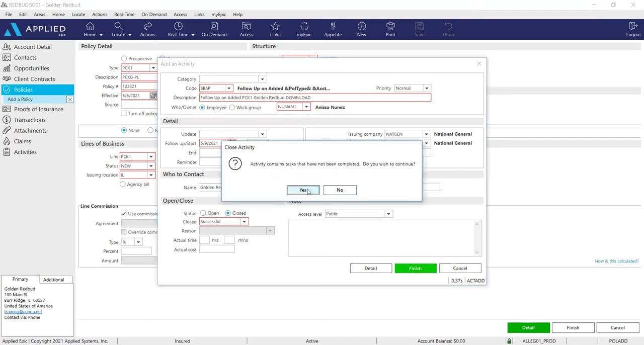Viewport: 644px width, 345px height.
Task: Select the Work group radio button
Action: [232, 108]
